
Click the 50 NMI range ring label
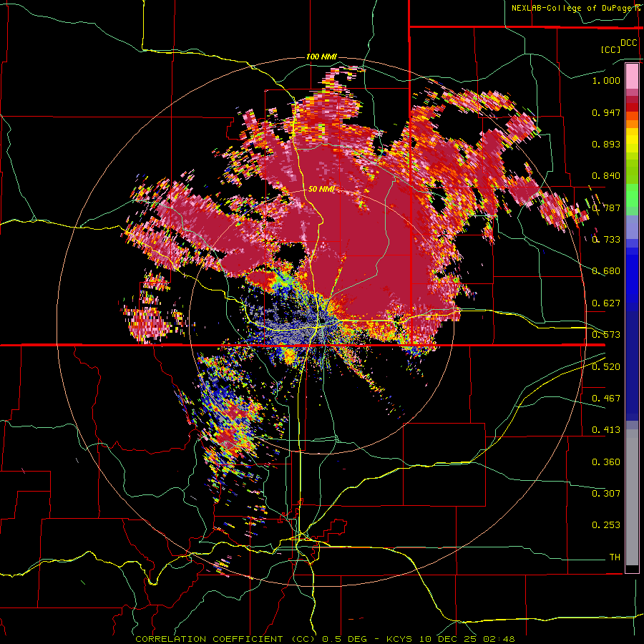coord(321,189)
